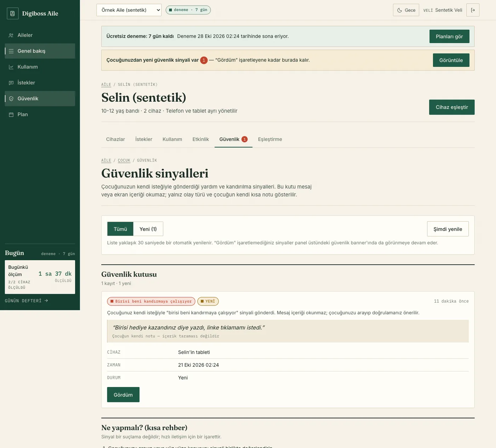Open the GÜNÜN DEFTERİ link
Viewport: 496px width, 448px height.
tap(27, 301)
